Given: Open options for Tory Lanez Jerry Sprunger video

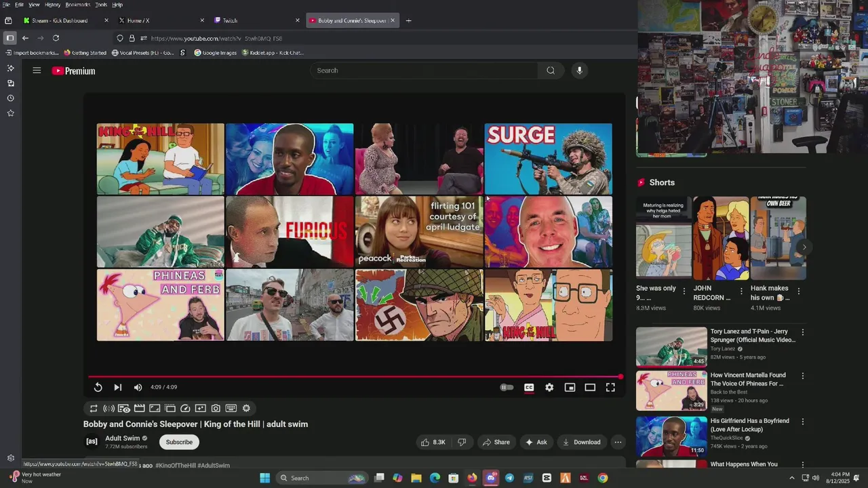Looking at the screenshot, I should click(802, 332).
